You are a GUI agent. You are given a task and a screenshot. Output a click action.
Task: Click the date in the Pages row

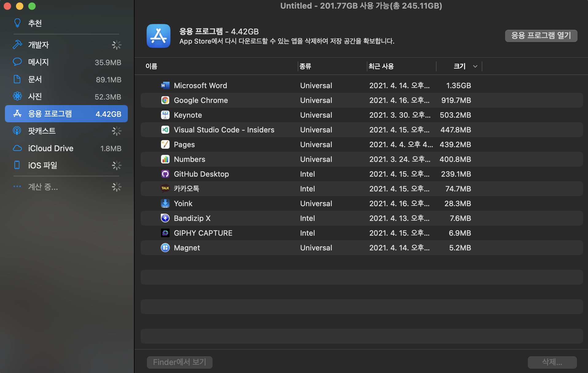[401, 144]
